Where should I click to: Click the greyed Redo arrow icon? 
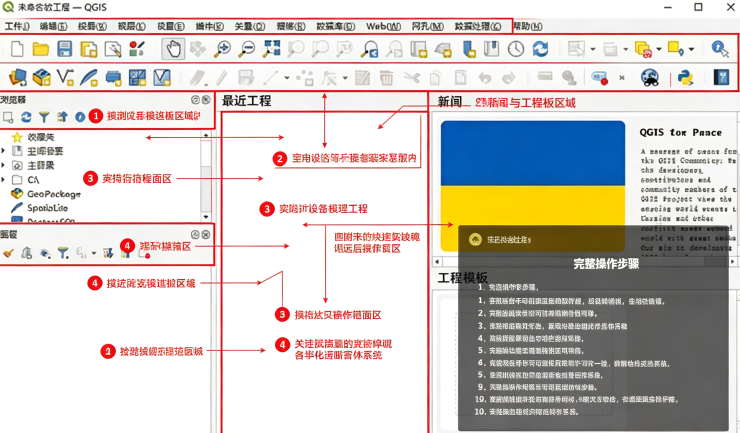[x=509, y=77]
